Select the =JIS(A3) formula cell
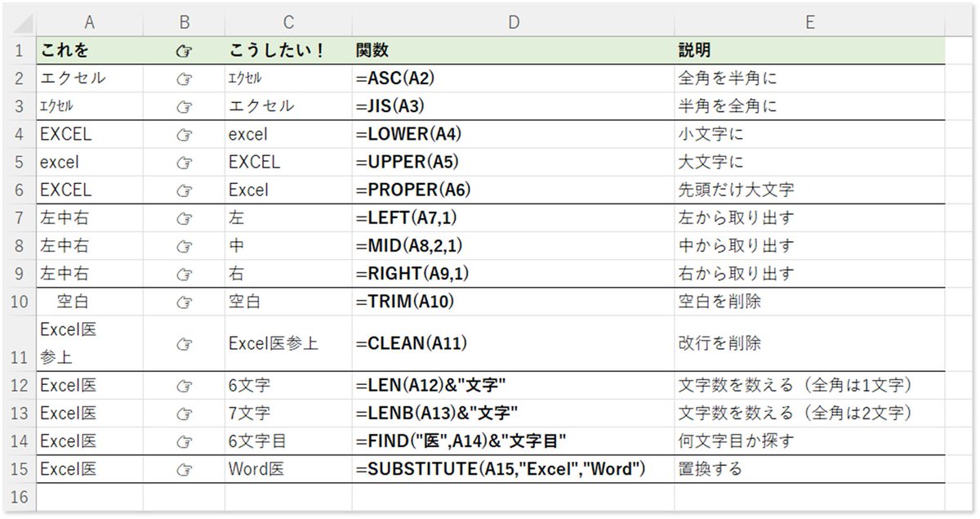 point(513,106)
